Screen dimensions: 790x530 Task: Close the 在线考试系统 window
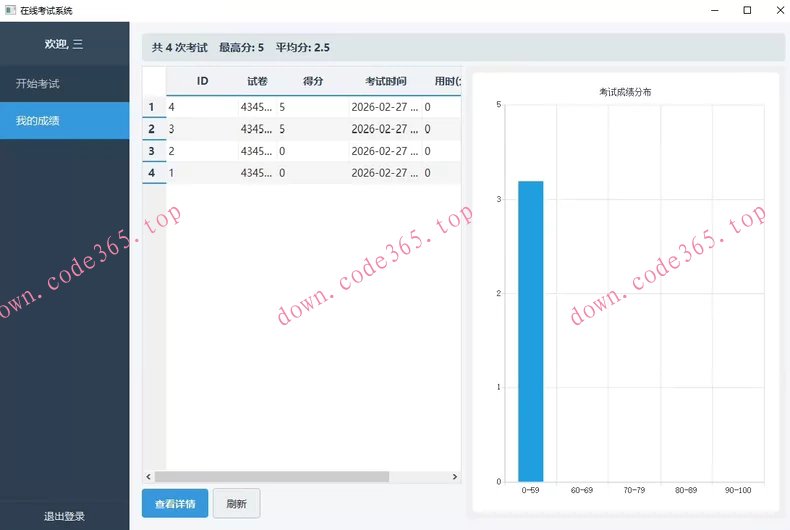point(780,10)
